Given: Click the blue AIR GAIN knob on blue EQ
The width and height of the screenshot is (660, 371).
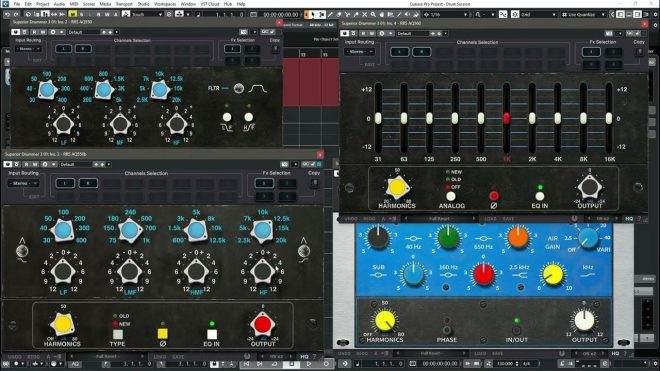Looking at the screenshot, I should [588, 238].
